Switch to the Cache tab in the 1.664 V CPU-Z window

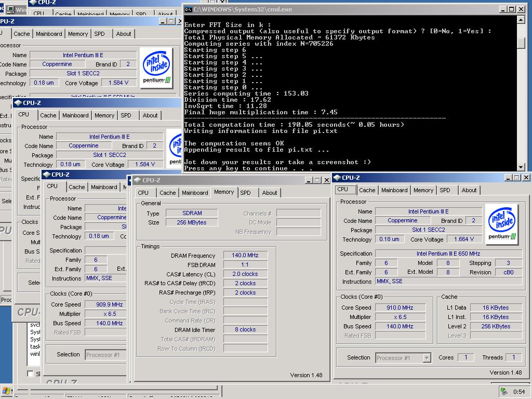[x=367, y=190]
